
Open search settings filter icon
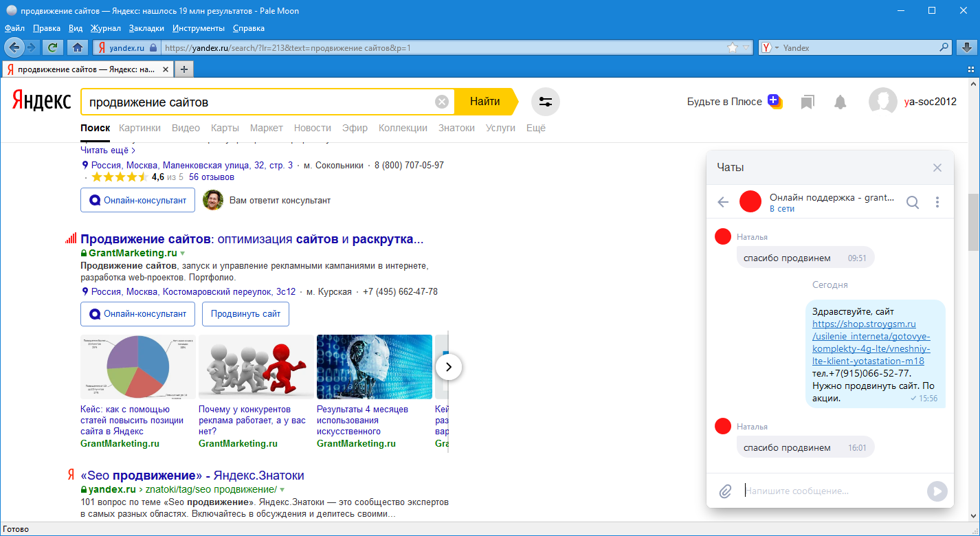click(x=546, y=102)
